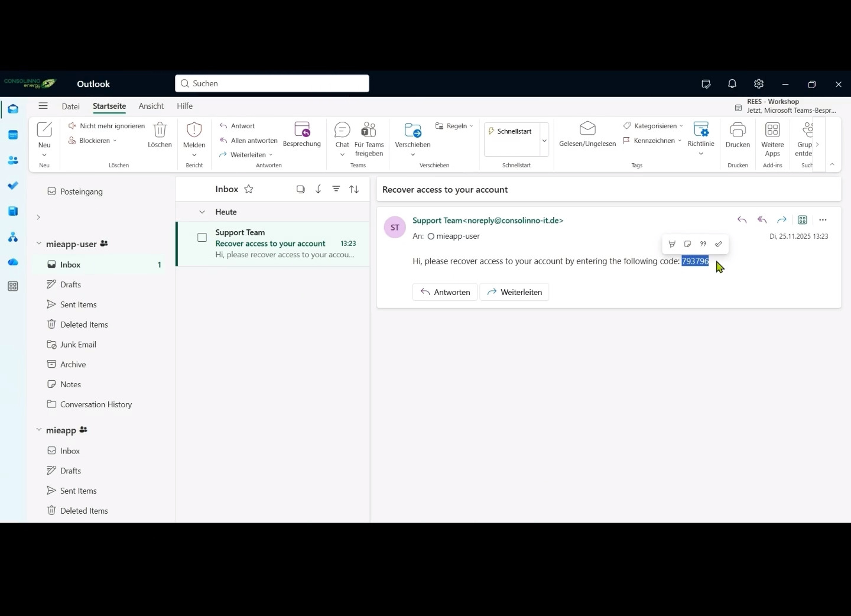851x616 pixels.
Task: Click Für Teams freigeben icon
Action: point(369,130)
